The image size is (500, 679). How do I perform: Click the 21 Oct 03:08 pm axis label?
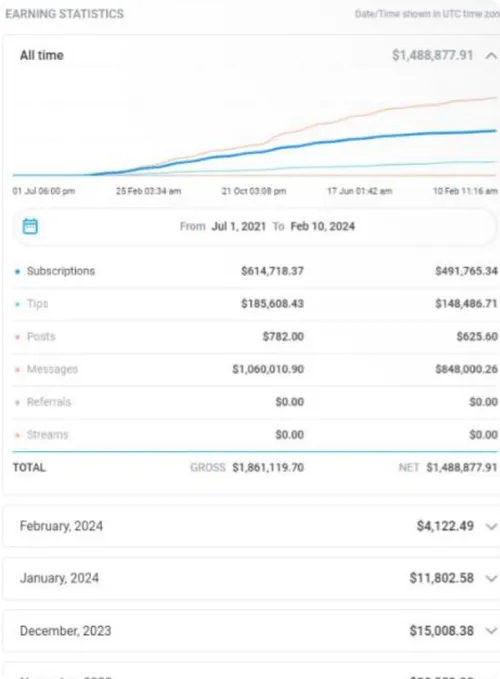click(254, 191)
